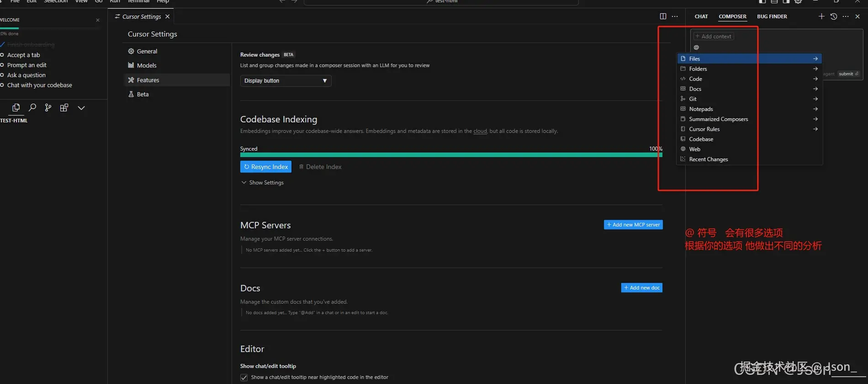Click Ask a question onboarding step

[x=26, y=75]
